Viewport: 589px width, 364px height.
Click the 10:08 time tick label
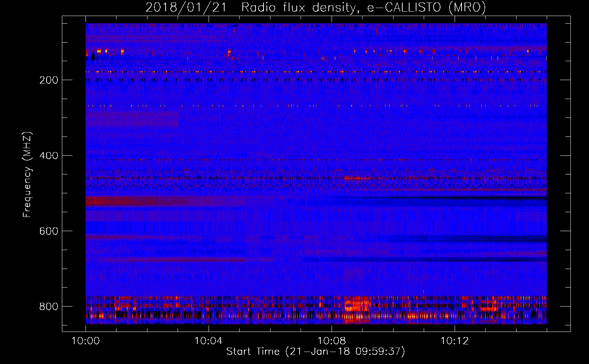click(332, 341)
